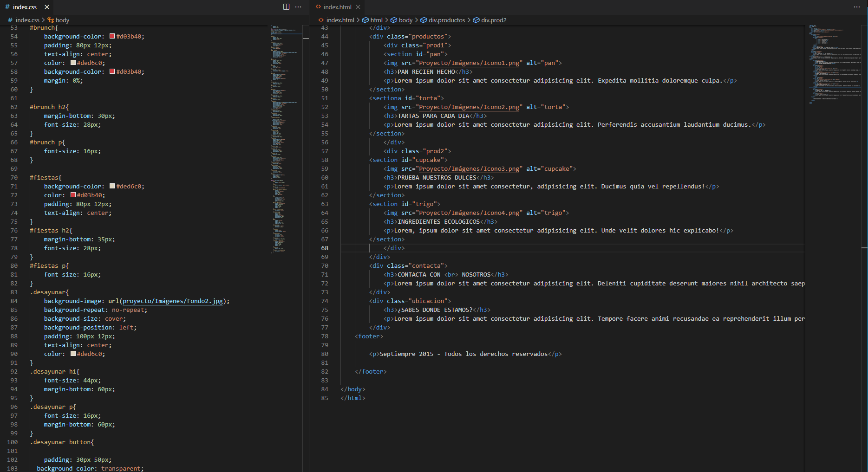Image resolution: width=868 pixels, height=472 pixels.
Task: Select html element in the breadcrumb
Action: [376, 20]
